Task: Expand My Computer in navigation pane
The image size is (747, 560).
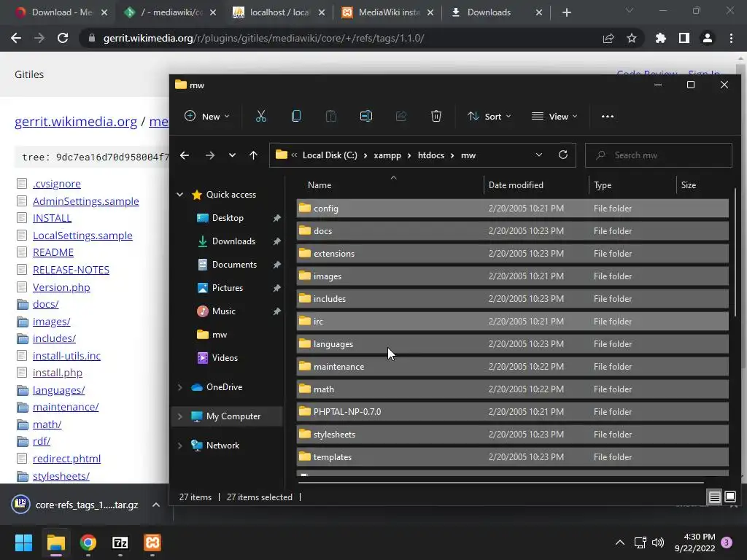Action: coord(180,416)
